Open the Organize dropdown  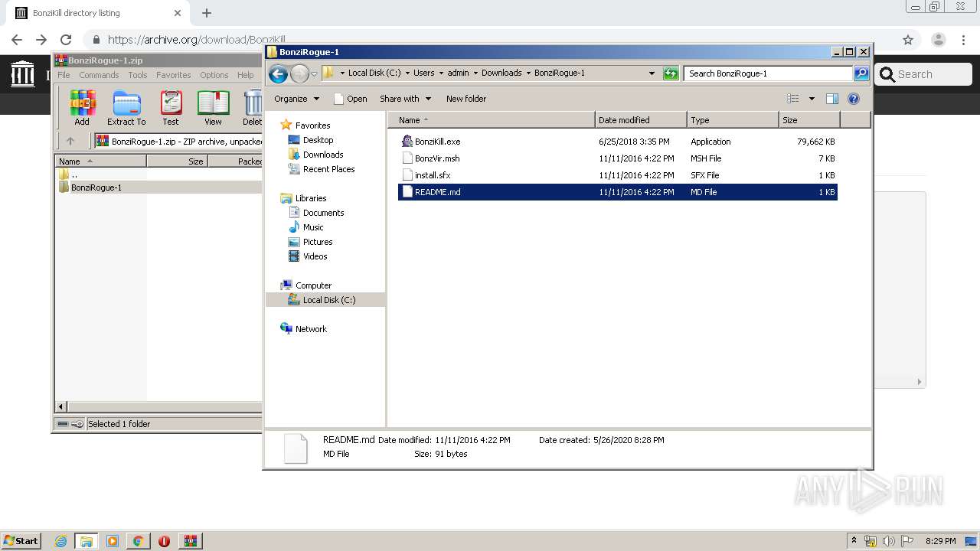pyautogui.click(x=296, y=99)
